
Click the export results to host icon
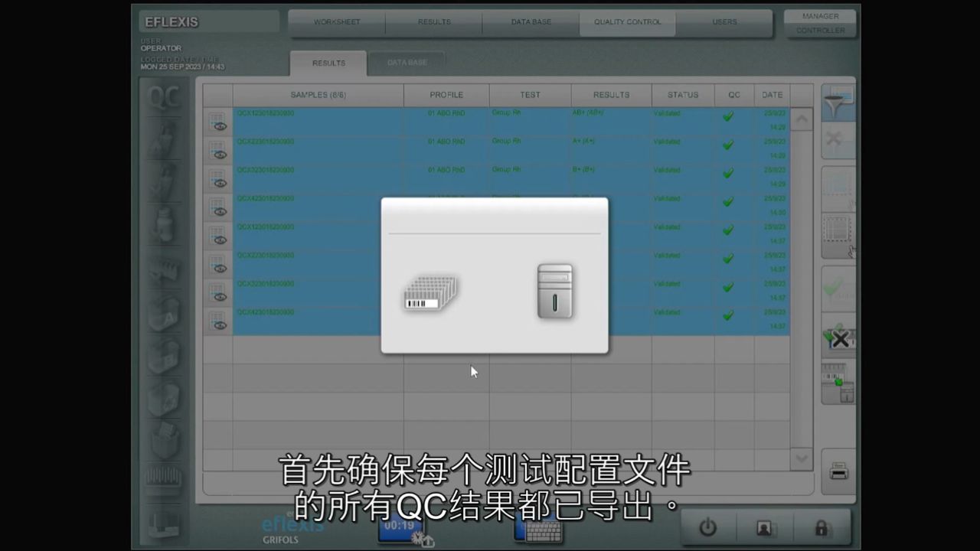tap(838, 382)
